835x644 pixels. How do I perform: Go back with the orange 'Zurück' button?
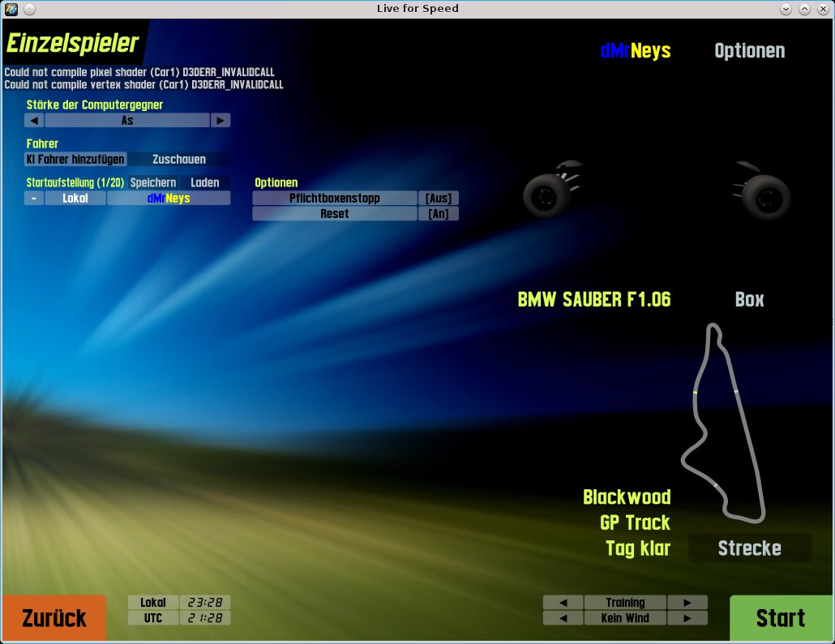point(54,618)
